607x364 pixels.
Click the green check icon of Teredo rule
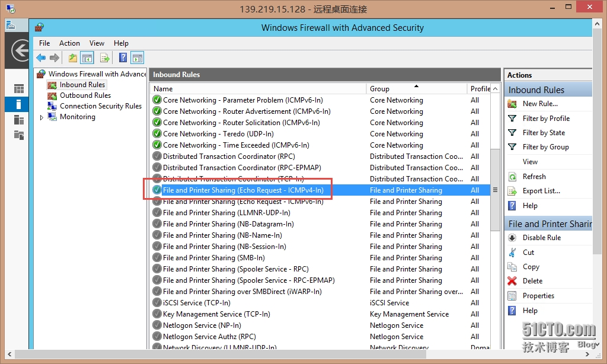pyautogui.click(x=156, y=133)
